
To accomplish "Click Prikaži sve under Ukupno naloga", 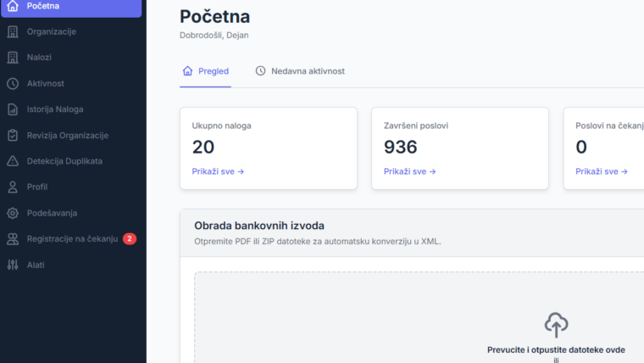I will pos(218,171).
